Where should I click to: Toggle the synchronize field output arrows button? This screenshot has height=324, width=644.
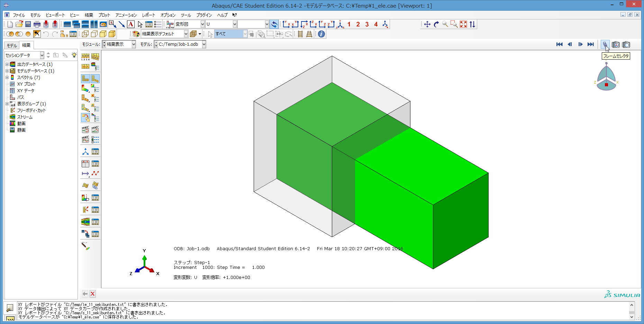274,24
